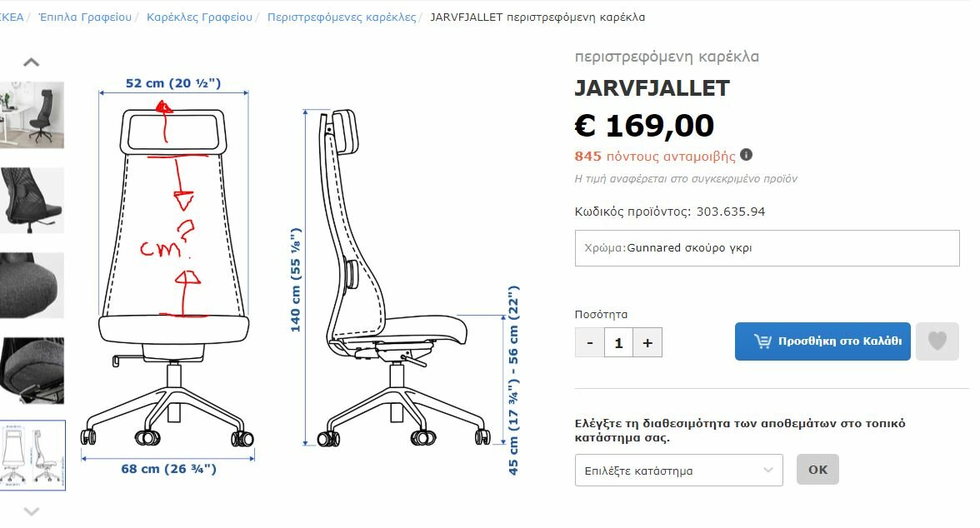Click the OK availability button
980x528 pixels.
(x=817, y=469)
